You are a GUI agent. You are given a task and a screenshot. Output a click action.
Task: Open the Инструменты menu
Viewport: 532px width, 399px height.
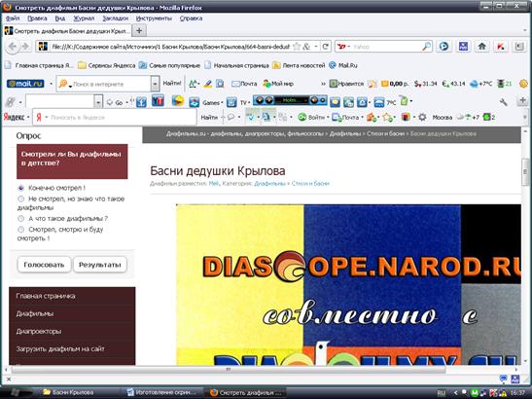click(154, 18)
